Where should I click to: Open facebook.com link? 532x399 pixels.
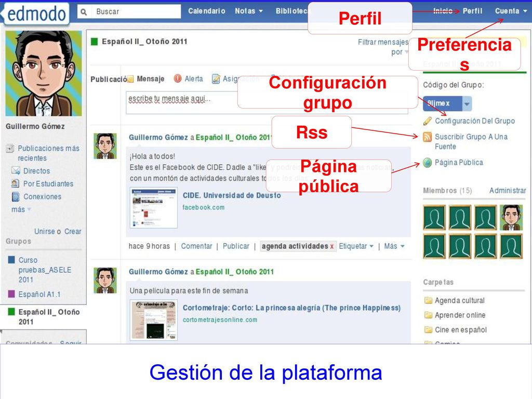[204, 207]
